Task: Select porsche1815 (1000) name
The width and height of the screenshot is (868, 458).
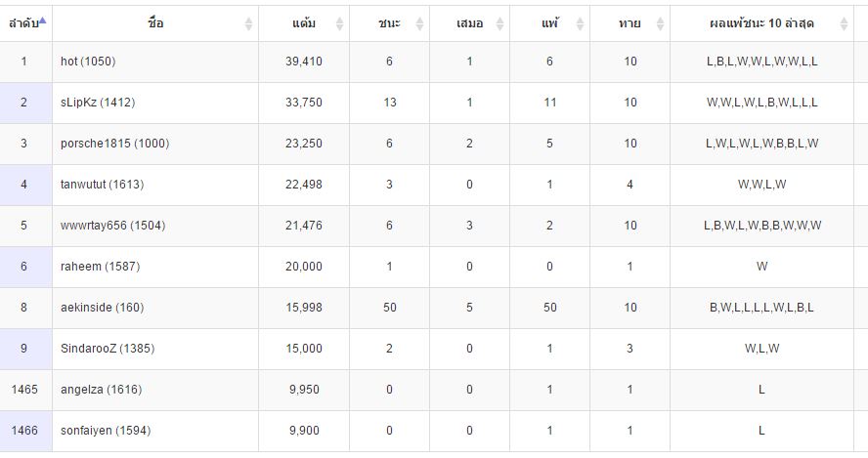Action: 114,144
